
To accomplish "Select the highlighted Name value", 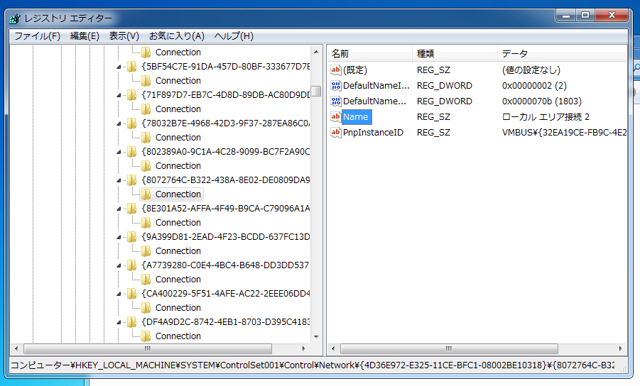I will pos(356,117).
